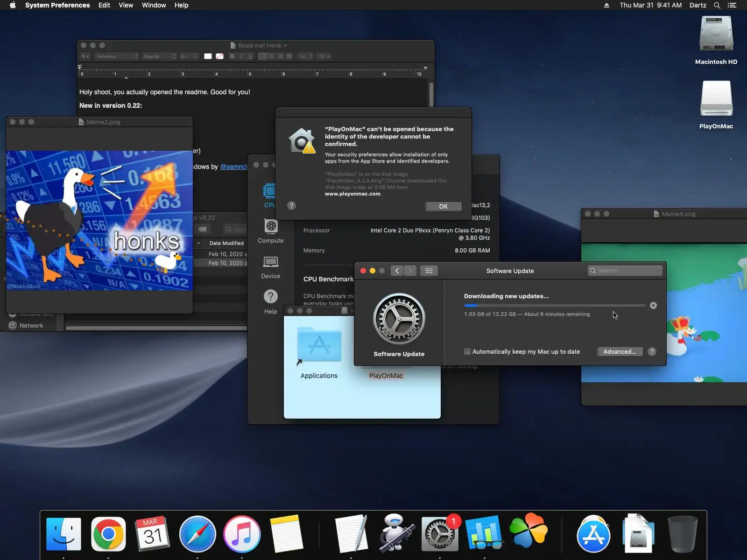Sort by the Date Modified column header
The width and height of the screenshot is (747, 560).
pyautogui.click(x=226, y=243)
